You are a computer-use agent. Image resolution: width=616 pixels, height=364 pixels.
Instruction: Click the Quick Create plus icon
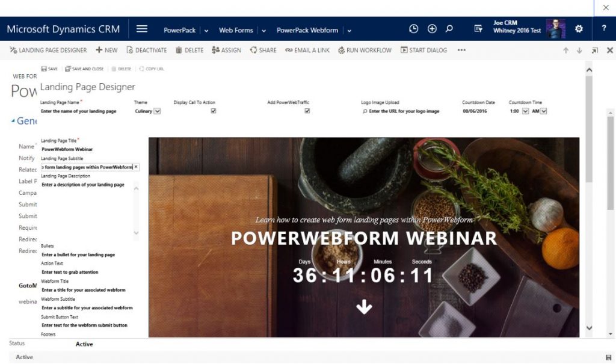(x=431, y=28)
